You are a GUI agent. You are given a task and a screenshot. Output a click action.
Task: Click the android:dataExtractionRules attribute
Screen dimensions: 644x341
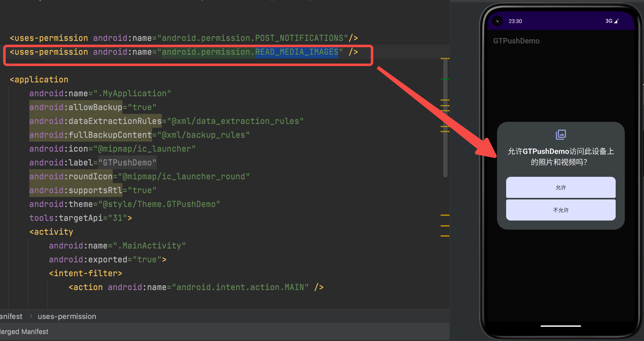click(x=95, y=121)
